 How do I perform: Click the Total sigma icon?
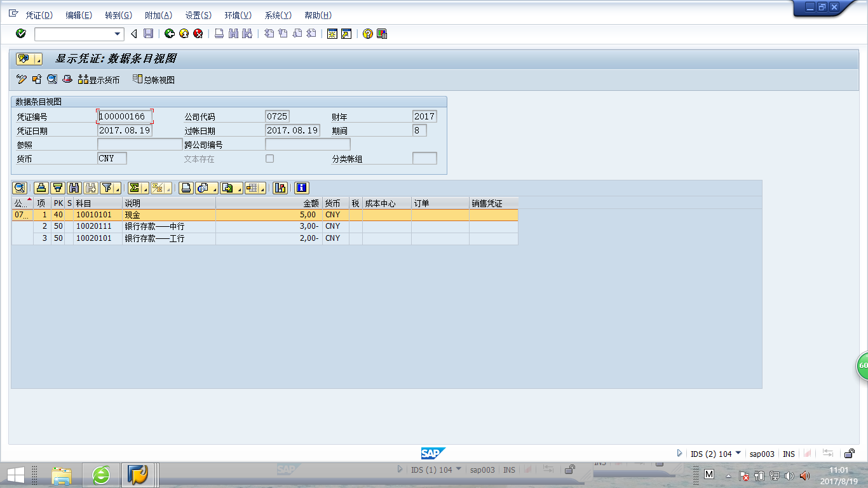tap(134, 187)
